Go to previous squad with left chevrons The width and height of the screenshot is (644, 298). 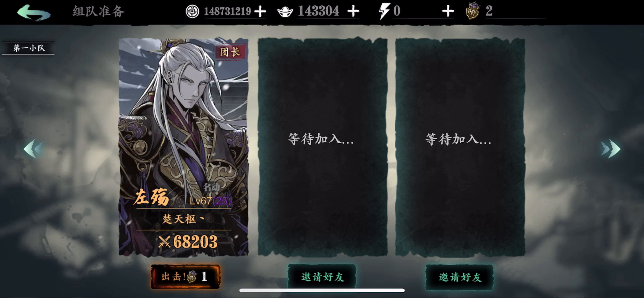pos(34,149)
